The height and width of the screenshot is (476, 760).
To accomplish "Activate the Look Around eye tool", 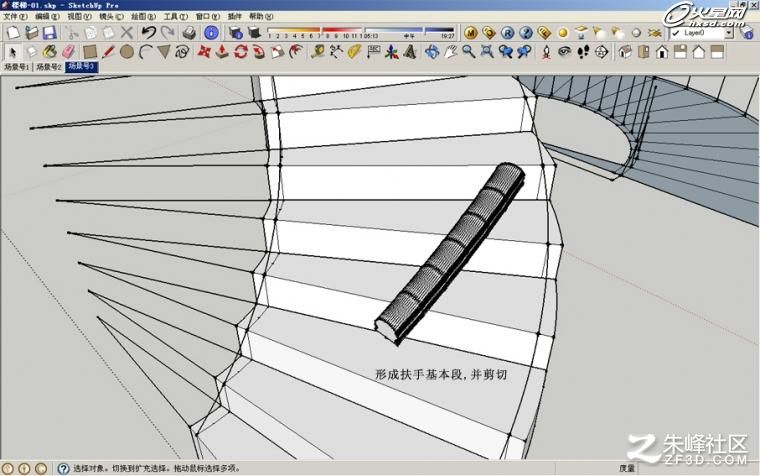I will click(x=565, y=51).
